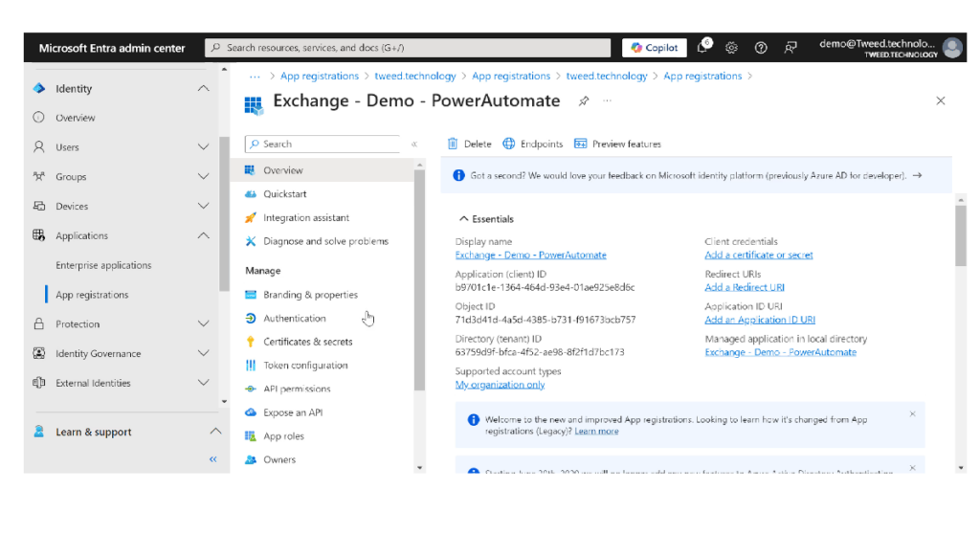This screenshot has height=556, width=980.
Task: Open Preview features
Action: [617, 145]
